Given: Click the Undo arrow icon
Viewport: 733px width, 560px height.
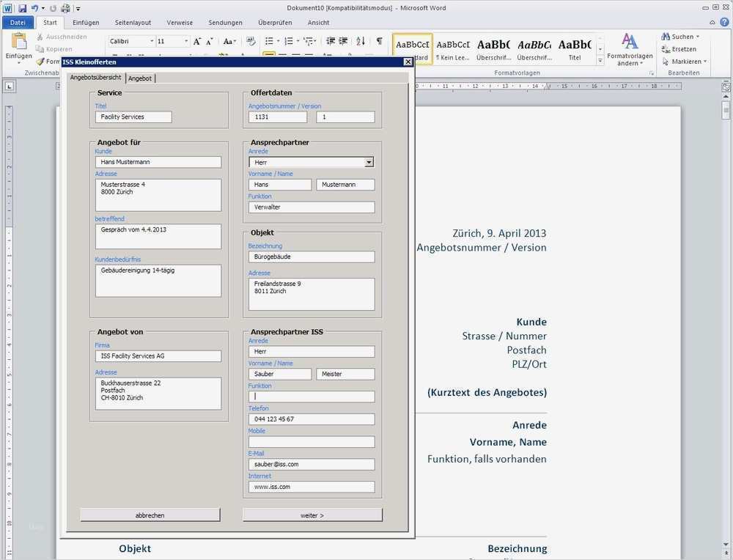Looking at the screenshot, I should pos(34,8).
